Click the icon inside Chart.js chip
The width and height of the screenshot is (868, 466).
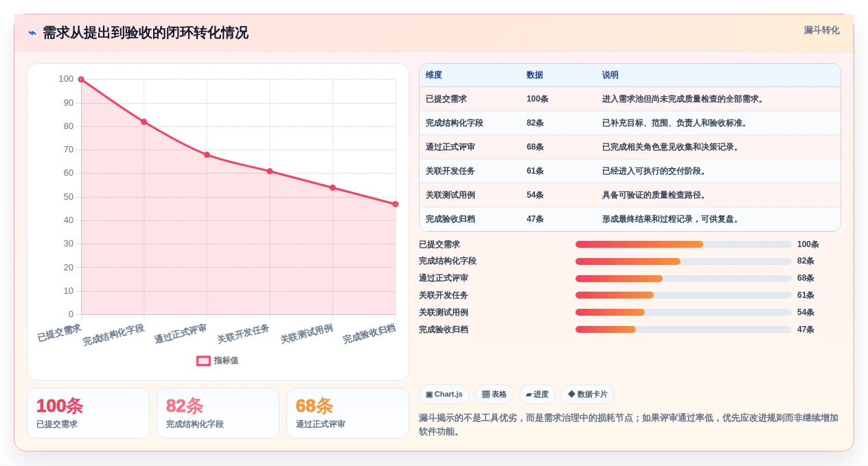pyautogui.click(x=429, y=395)
